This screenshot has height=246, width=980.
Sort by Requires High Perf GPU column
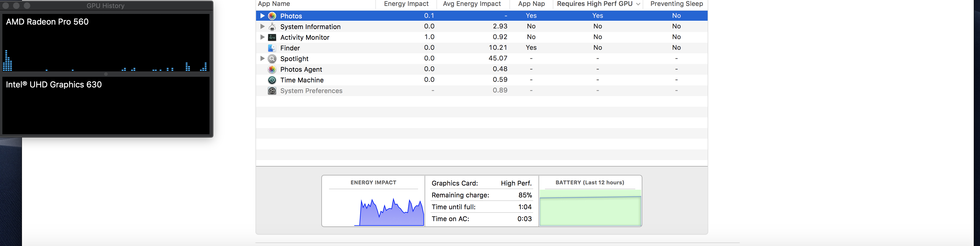tap(594, 4)
